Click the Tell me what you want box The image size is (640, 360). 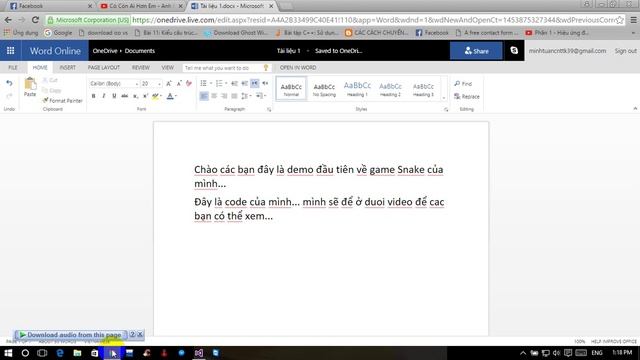tap(226, 68)
